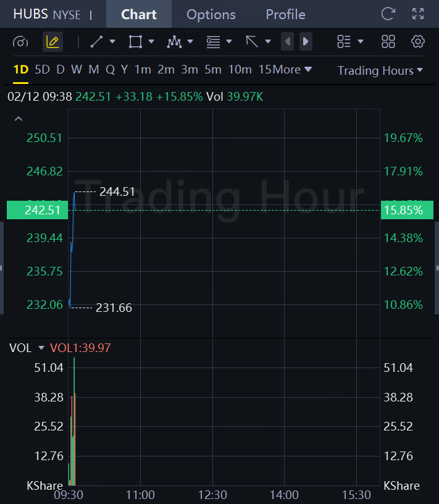Switch to the Options tab

211,14
